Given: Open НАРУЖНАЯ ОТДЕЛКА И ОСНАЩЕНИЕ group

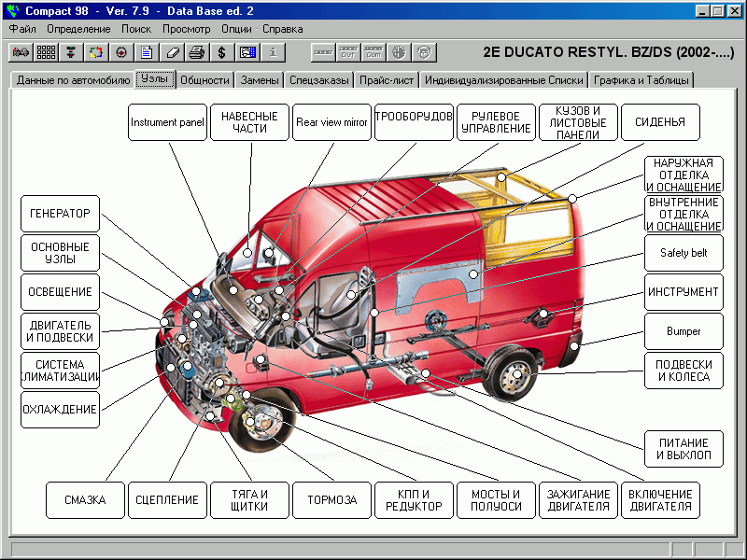Looking at the screenshot, I should [684, 175].
